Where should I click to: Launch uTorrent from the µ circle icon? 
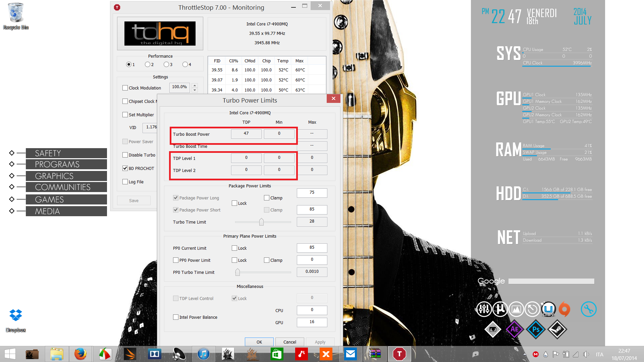[500, 309]
